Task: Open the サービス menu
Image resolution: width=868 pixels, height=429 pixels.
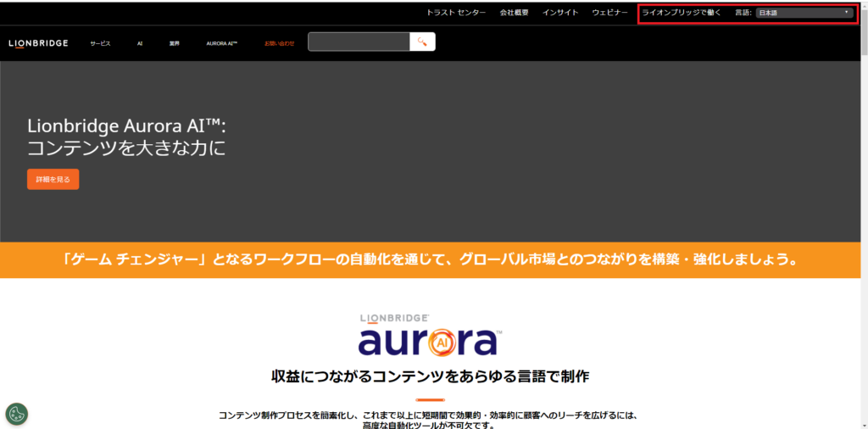Action: coord(100,43)
